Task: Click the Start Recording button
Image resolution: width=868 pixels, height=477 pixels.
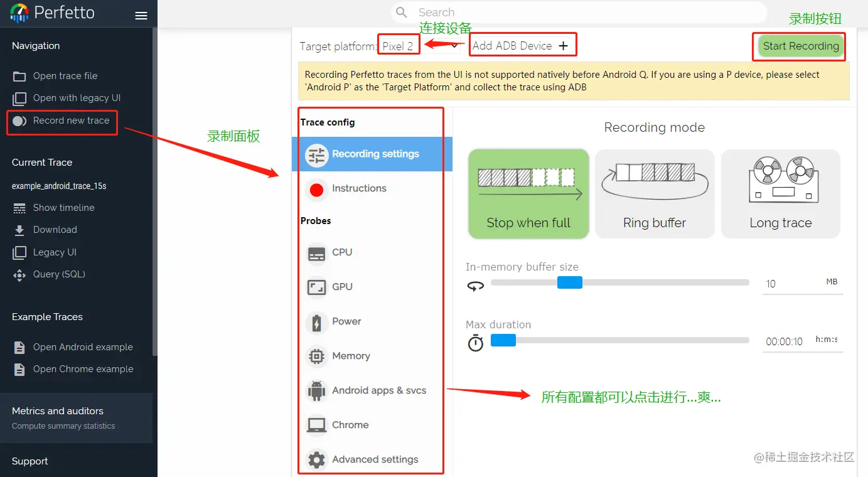Action: [798, 46]
